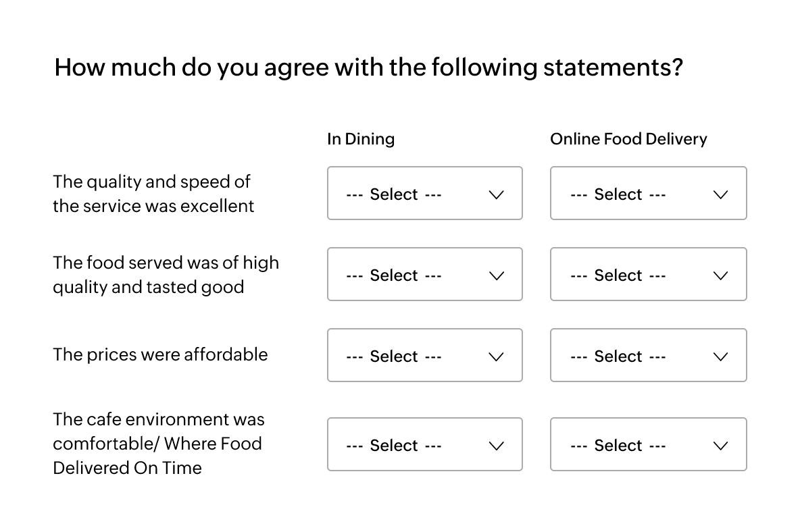Click Select placeholder in Online Delivery cafe environment dropdown
Screen dimensions: 800x532
point(618,446)
